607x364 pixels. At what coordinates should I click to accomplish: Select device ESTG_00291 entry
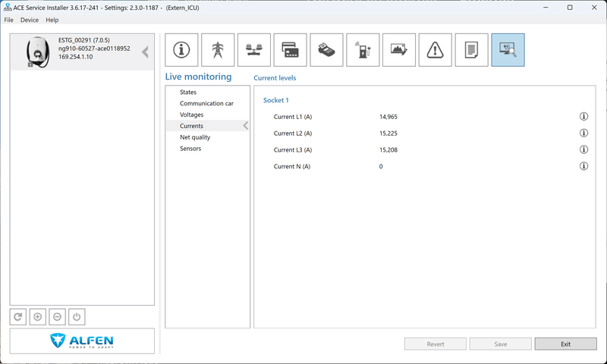82,52
